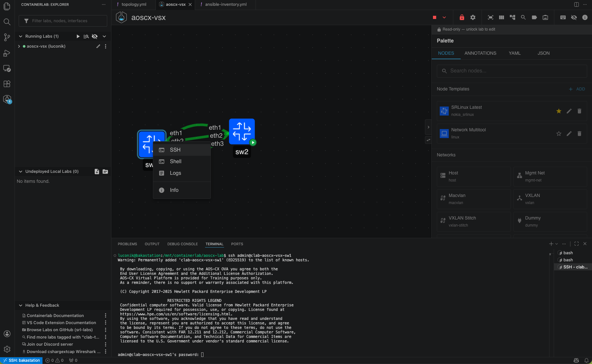Collapse the Running Labs section
This screenshot has width=592, height=364.
(x=21, y=36)
